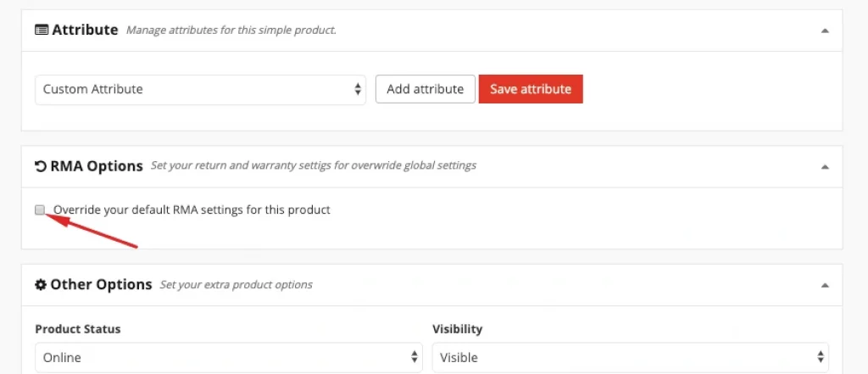Enable override default RMA settings checkbox
The image size is (868, 374).
point(40,209)
